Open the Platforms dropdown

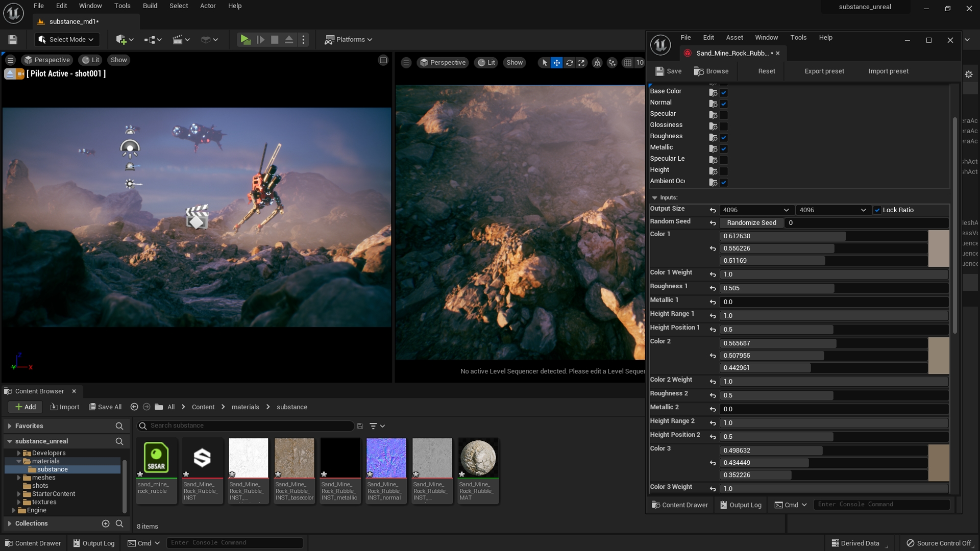pos(349,39)
